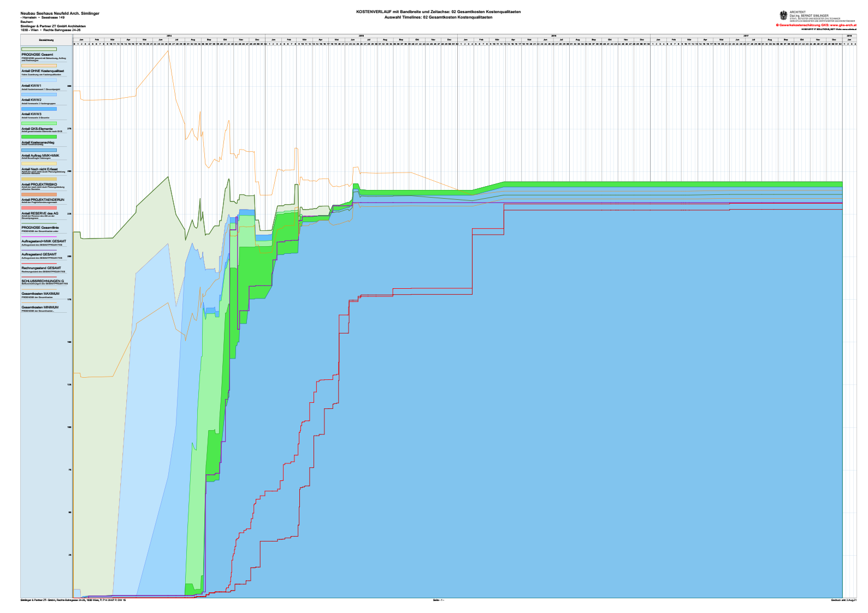Click the Anteil OHNE Kostenqualitaet color swatch
Image resolution: width=868 pixels, height=613 pixels.
coord(39,66)
